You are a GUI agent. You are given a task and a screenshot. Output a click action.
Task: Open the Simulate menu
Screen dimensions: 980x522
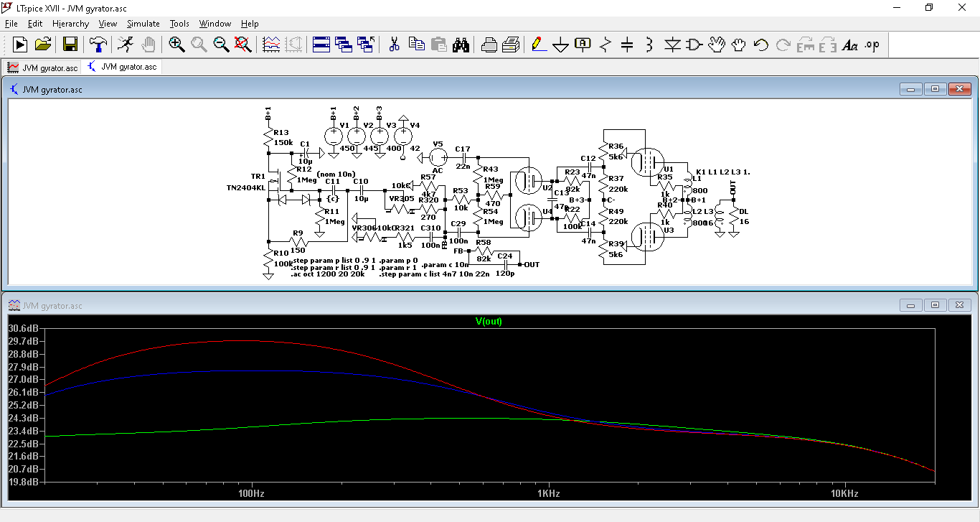point(143,24)
